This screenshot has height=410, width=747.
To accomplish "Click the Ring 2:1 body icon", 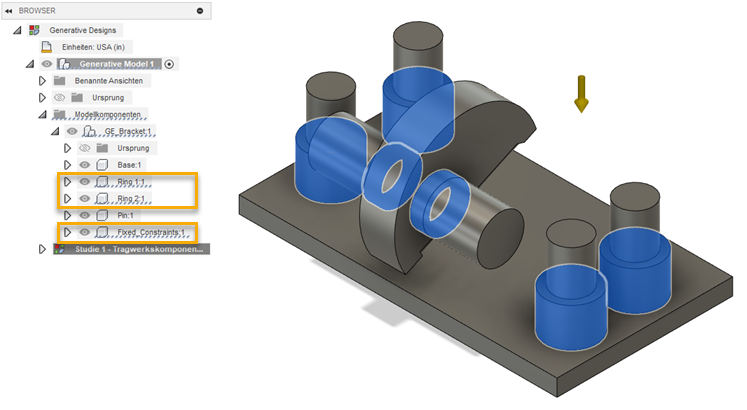I will [x=102, y=199].
